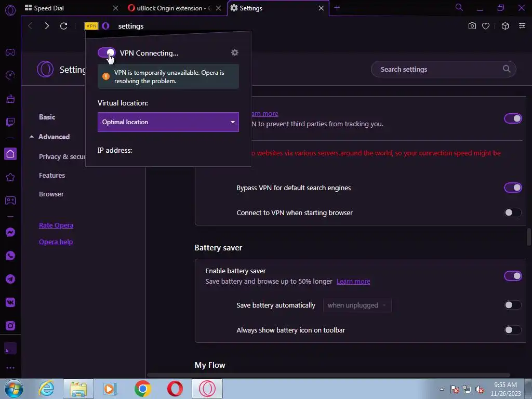Close the uBlock Origin extension tab
This screenshot has width=532, height=399.
pos(219,8)
